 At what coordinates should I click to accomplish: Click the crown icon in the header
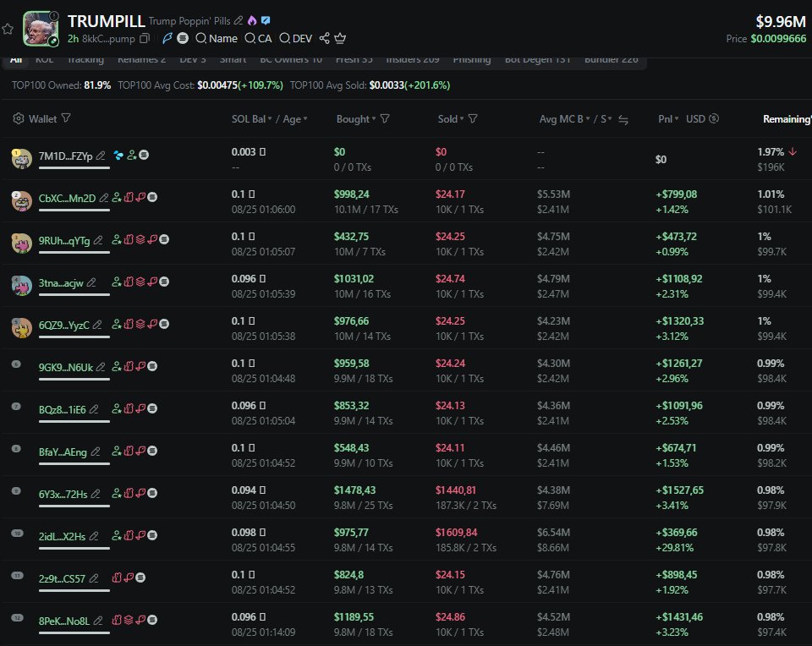click(340, 38)
